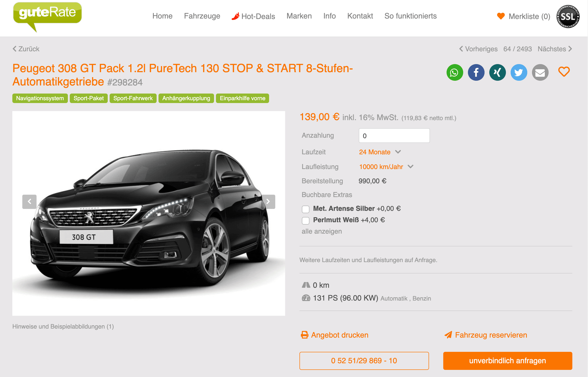Image resolution: width=588 pixels, height=377 pixels.
Task: Share offer on Xing icon
Action: click(x=497, y=72)
